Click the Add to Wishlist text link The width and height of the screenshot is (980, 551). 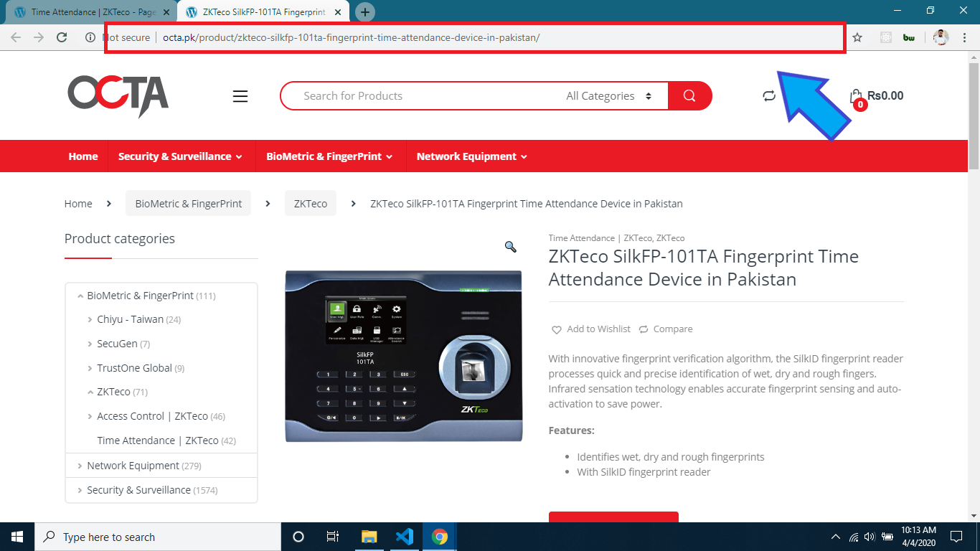coord(599,329)
